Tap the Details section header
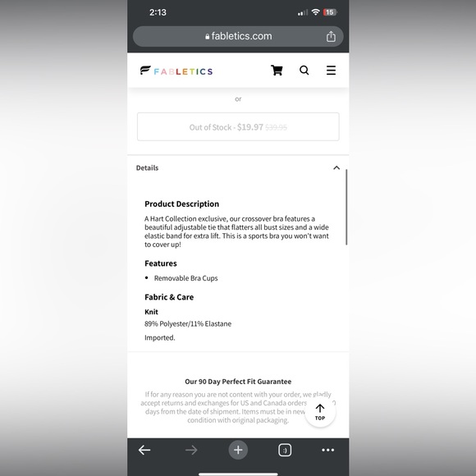 coord(238,168)
